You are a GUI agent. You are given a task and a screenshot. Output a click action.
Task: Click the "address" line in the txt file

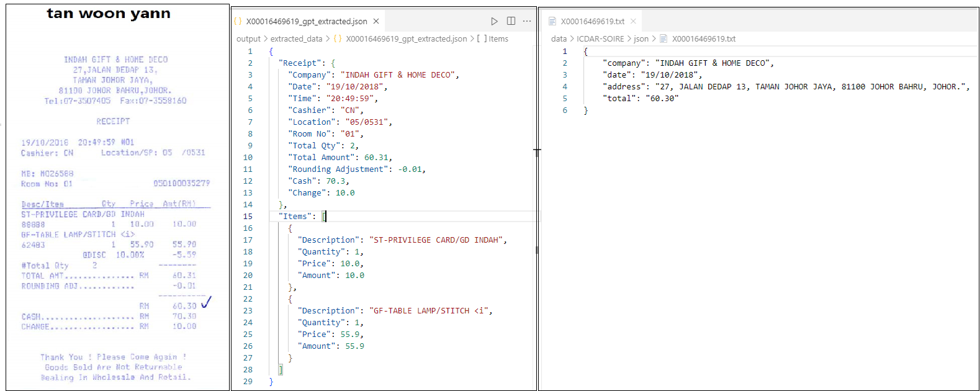[625, 87]
